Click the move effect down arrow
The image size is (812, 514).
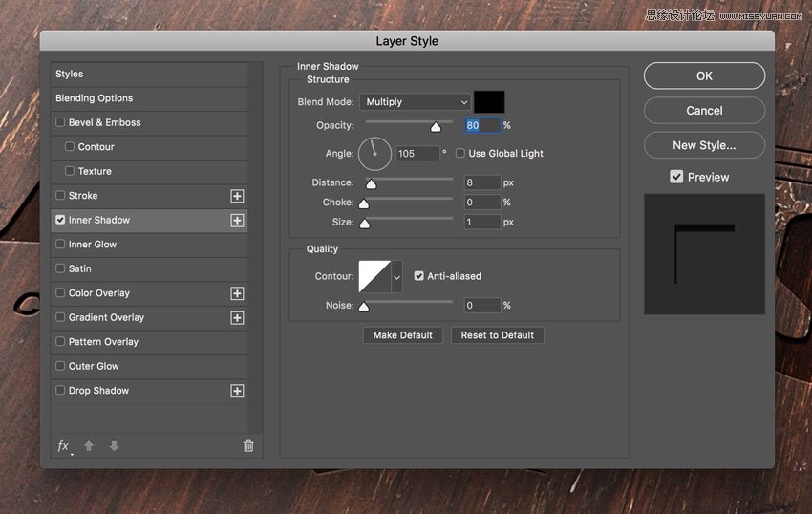coord(114,446)
